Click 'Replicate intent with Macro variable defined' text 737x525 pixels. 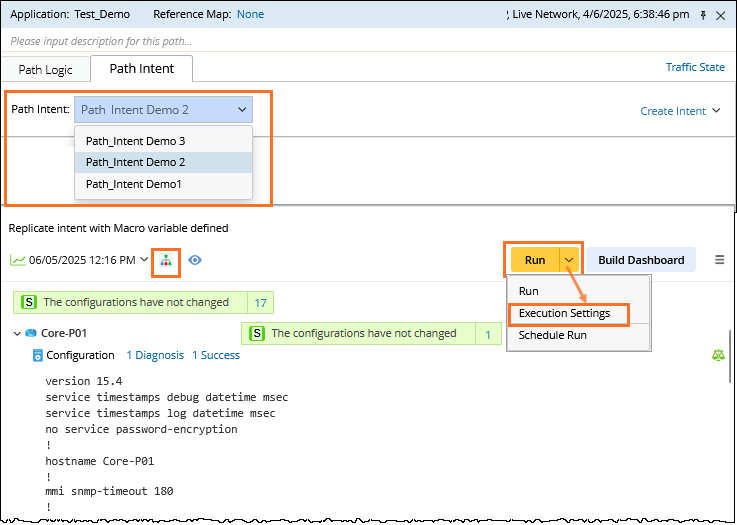tap(118, 228)
